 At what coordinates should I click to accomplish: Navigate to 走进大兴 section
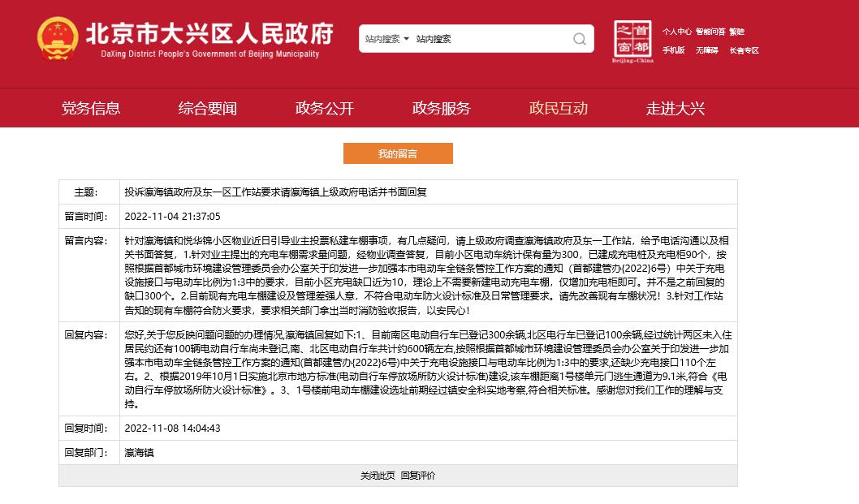(676, 108)
